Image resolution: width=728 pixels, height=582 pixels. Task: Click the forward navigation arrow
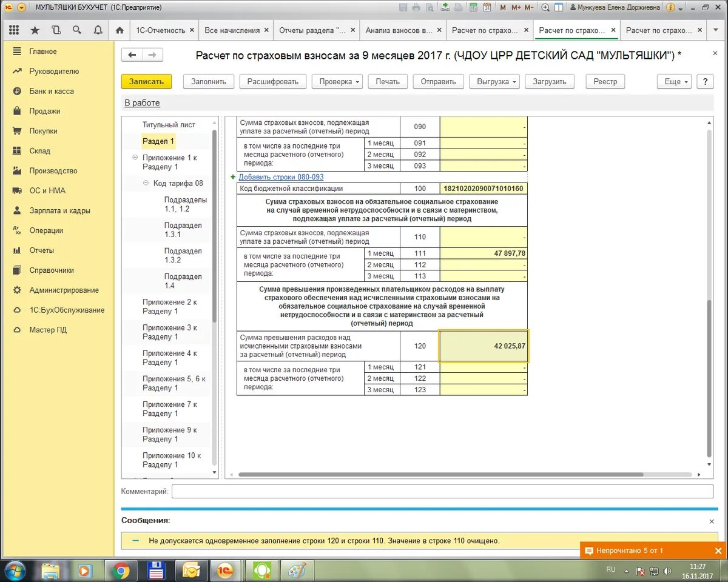tap(152, 55)
